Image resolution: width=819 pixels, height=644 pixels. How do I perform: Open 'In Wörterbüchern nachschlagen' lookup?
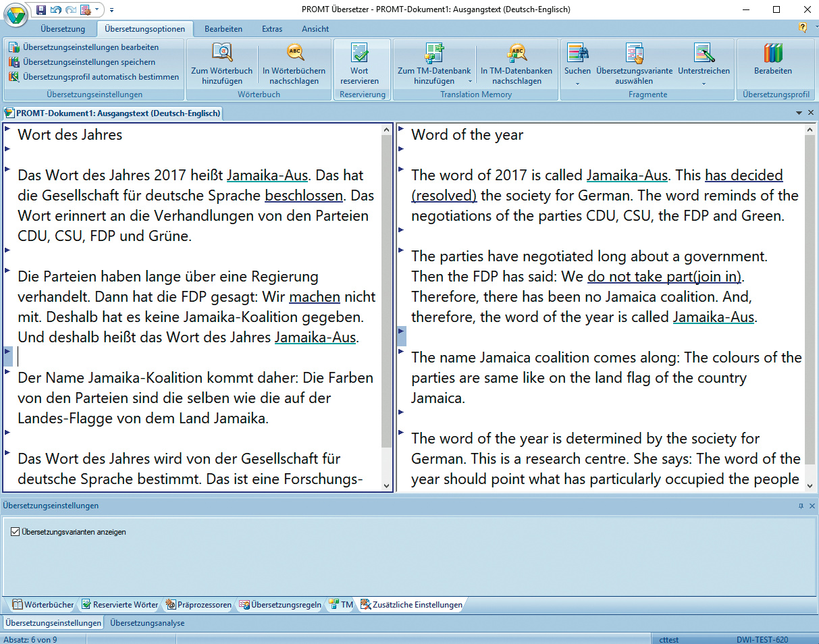pyautogui.click(x=294, y=53)
